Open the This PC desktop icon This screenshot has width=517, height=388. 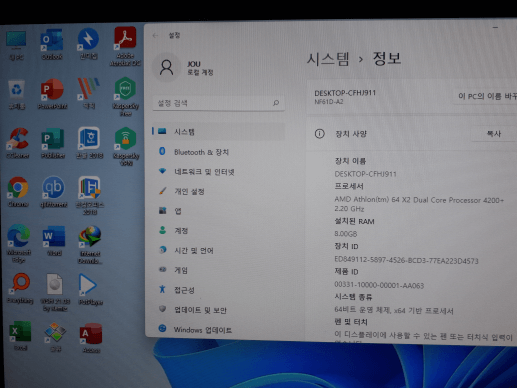pyautogui.click(x=16, y=45)
